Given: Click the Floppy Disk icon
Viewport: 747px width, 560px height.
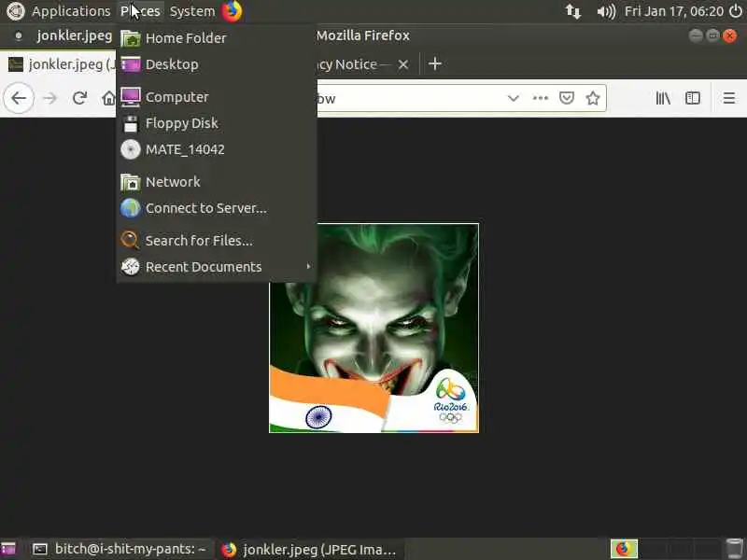Looking at the screenshot, I should 130,123.
